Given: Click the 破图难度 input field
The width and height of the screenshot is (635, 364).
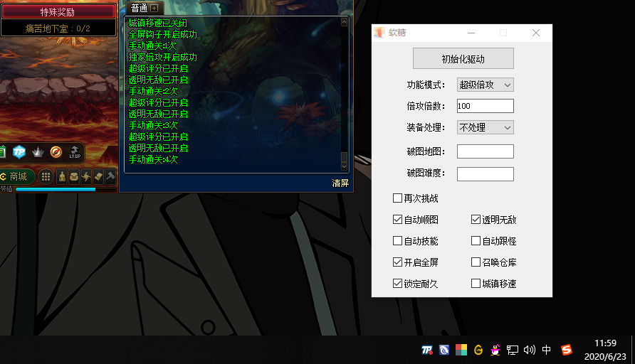Looking at the screenshot, I should pyautogui.click(x=486, y=174).
